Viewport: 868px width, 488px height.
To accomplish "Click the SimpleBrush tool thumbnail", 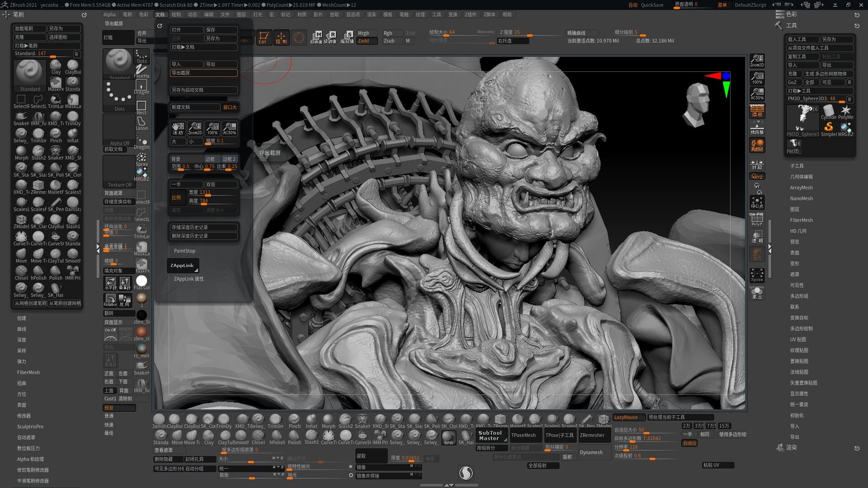I will tap(829, 128).
